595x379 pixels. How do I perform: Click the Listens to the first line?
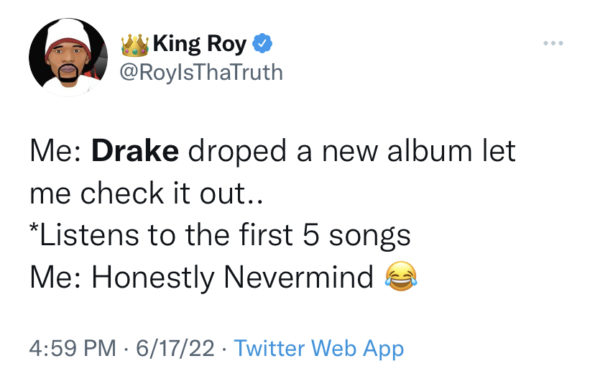point(220,236)
